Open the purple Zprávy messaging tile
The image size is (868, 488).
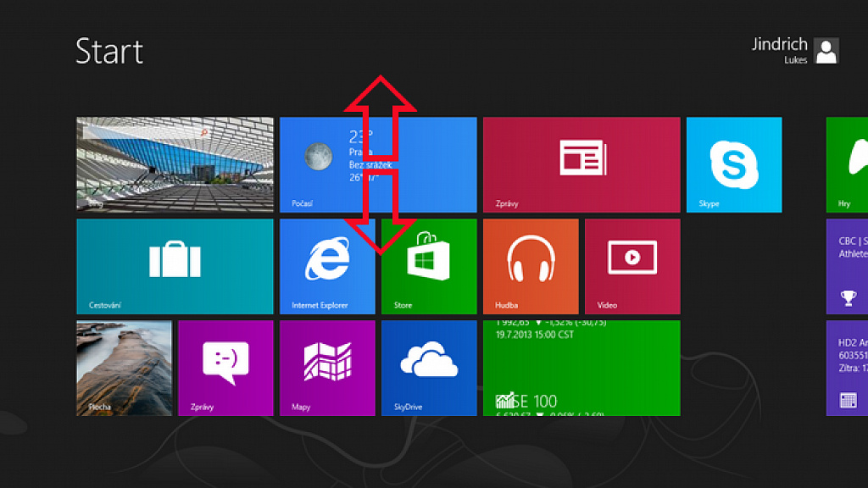[225, 368]
